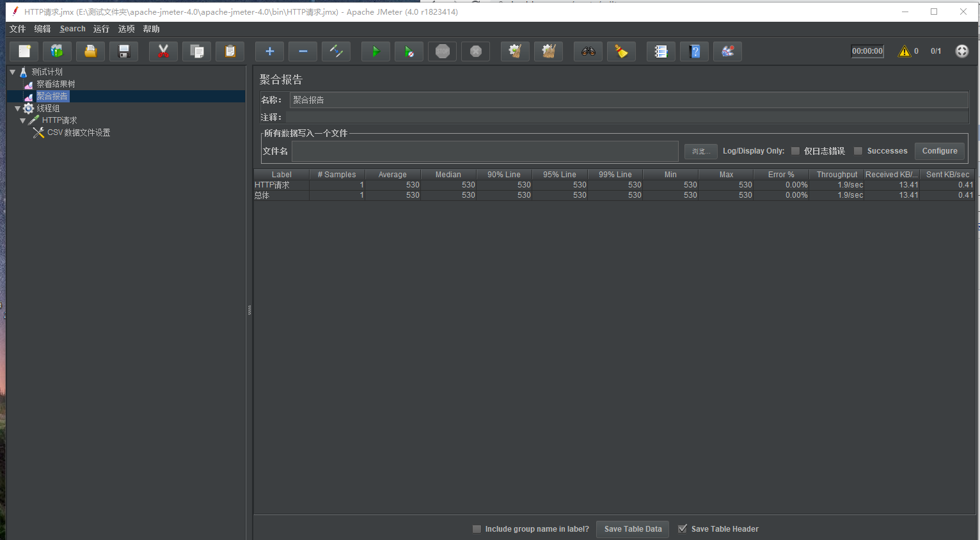Select 测试计划 root node
Screen dimensions: 980x540
point(47,72)
